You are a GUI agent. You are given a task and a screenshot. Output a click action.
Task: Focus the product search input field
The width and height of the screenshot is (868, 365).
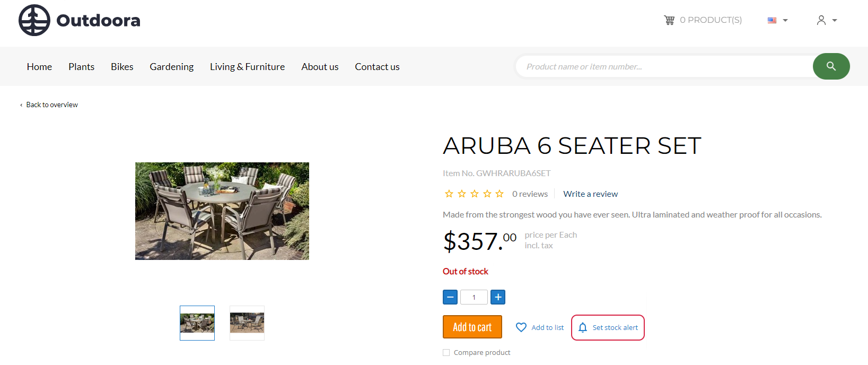tap(664, 66)
